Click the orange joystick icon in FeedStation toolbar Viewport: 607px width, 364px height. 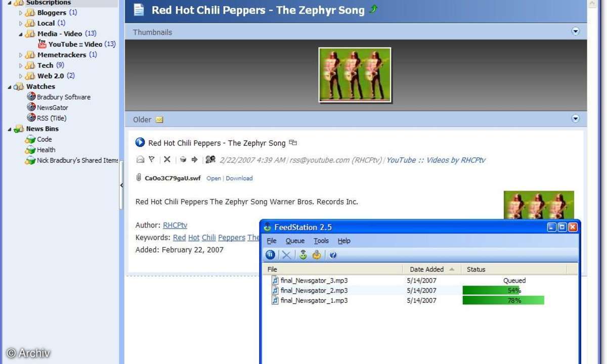(317, 255)
